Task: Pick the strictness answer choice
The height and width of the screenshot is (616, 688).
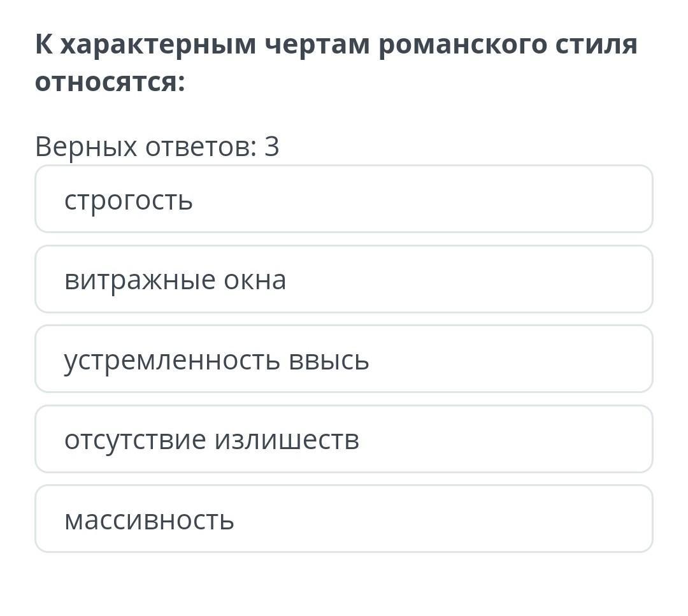Action: (344, 199)
